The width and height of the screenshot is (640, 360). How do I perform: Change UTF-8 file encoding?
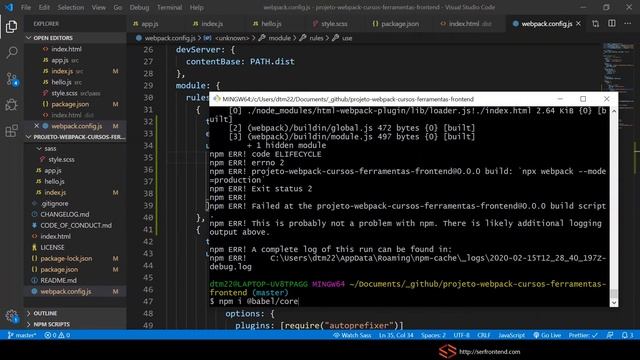(x=462, y=335)
